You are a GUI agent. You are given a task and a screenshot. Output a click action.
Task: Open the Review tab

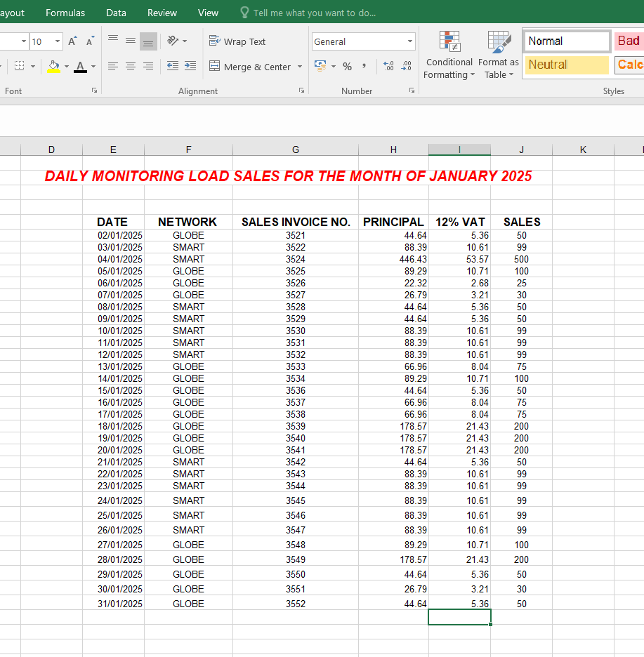162,13
